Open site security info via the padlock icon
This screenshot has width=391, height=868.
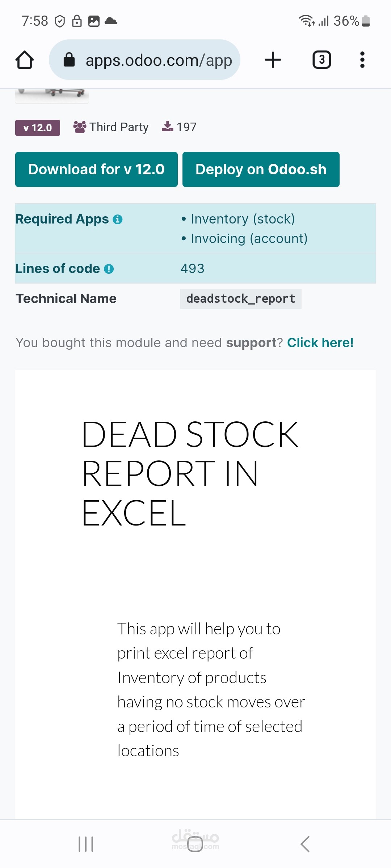tap(70, 60)
